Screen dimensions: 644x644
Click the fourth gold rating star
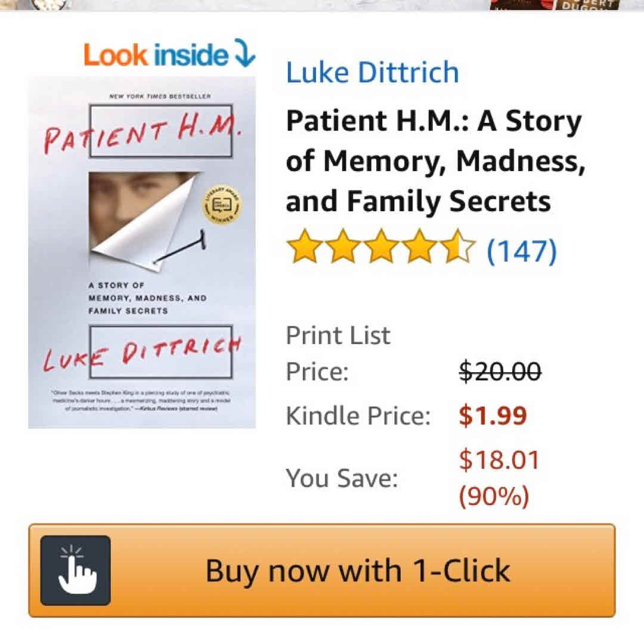[419, 246]
